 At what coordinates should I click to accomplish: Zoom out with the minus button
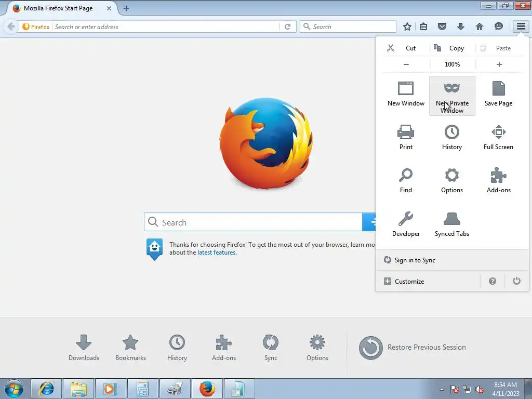(406, 64)
